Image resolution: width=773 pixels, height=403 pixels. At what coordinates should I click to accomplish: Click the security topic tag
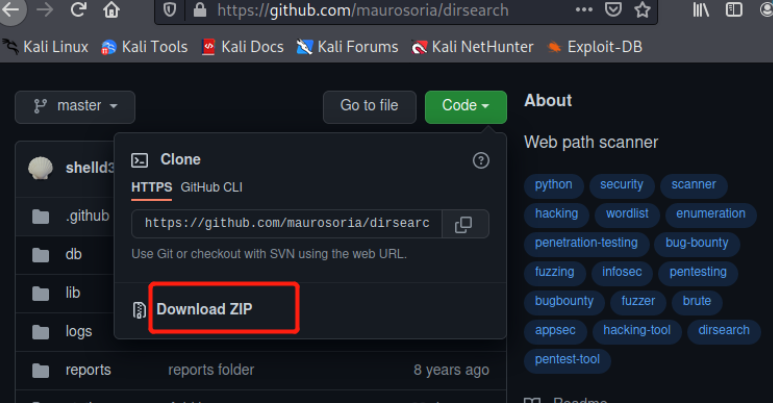(x=622, y=185)
